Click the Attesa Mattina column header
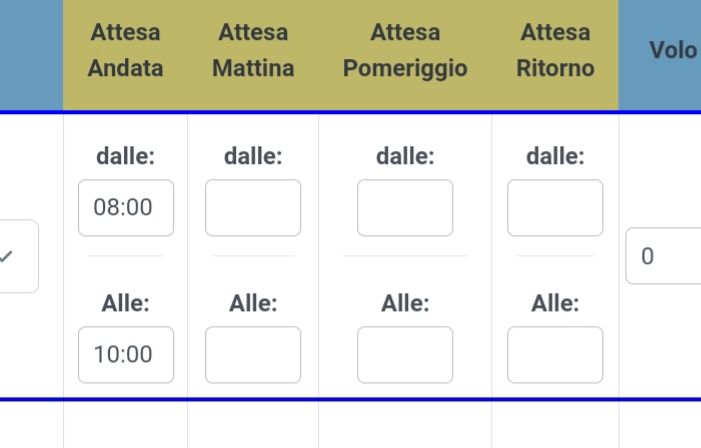Screen dimensions: 701x448 253,51
